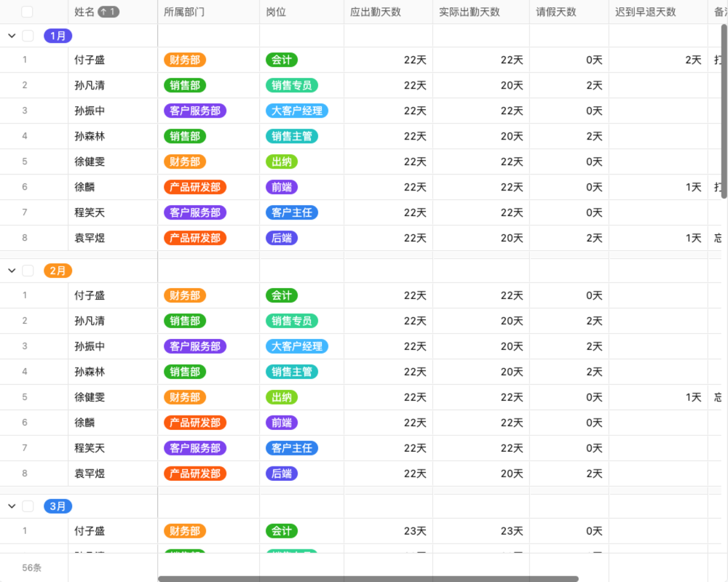Click the 3月 group label pill
Viewport: 728px width, 582px height.
(x=58, y=506)
